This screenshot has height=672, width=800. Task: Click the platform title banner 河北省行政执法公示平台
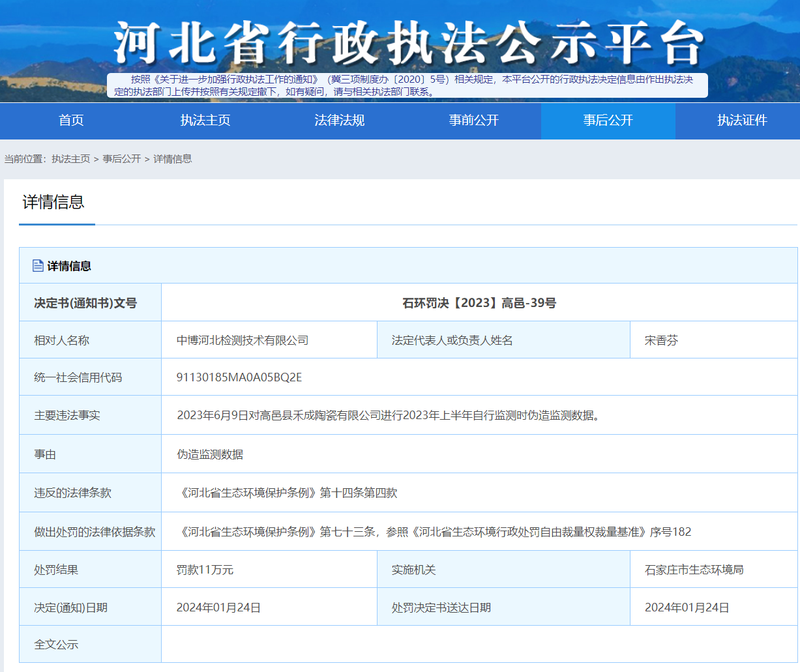point(408,44)
